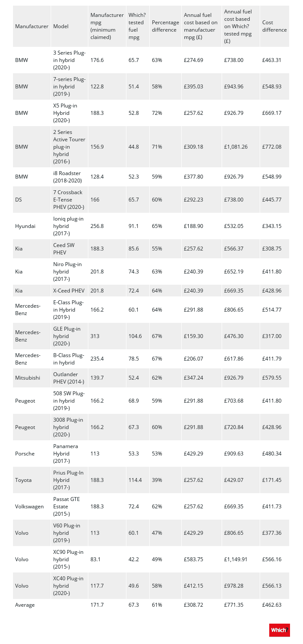
Task: Select the XC90 Plug-in hybrid model cell
Action: [x=68, y=559]
